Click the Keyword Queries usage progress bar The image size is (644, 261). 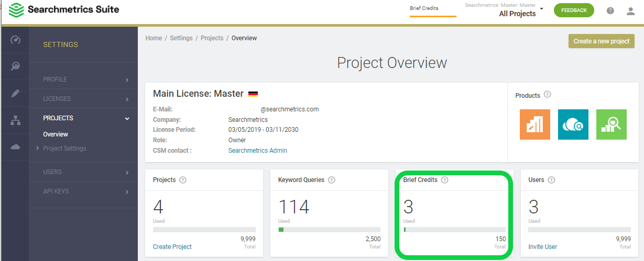pyautogui.click(x=330, y=230)
